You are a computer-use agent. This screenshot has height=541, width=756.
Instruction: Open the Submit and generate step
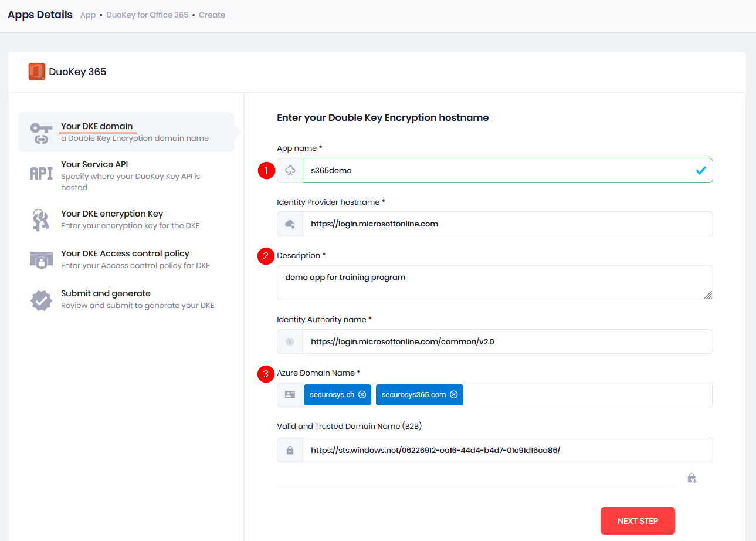126,299
